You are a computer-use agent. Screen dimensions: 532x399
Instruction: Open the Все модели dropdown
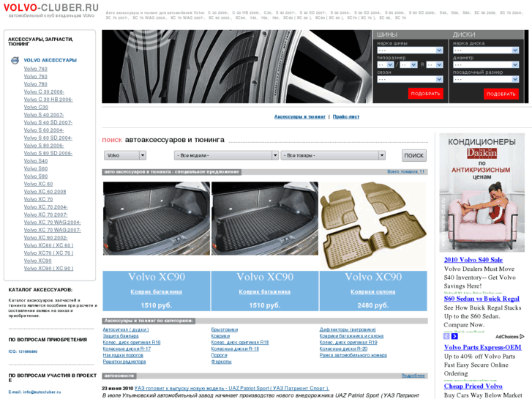click(x=226, y=155)
